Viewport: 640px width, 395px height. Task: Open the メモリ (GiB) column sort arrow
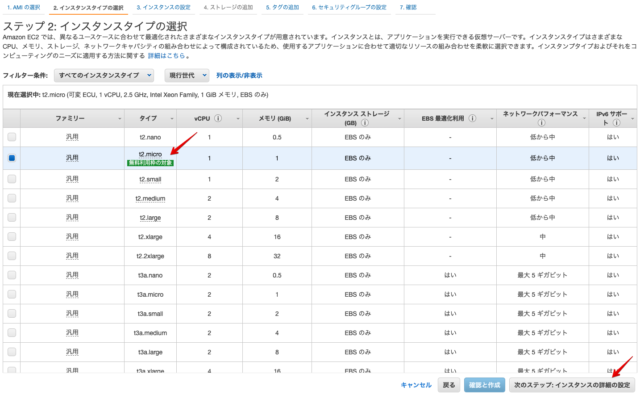[307, 119]
